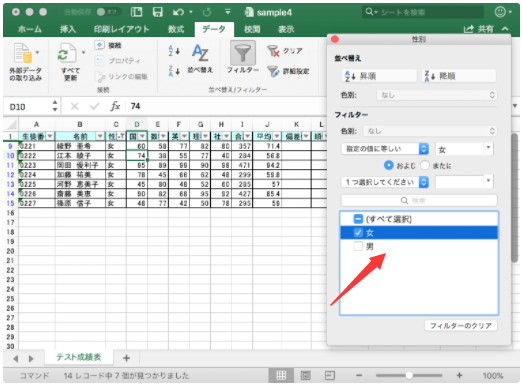
Task: Click the save icon in title bar
Action: pyautogui.click(x=157, y=12)
